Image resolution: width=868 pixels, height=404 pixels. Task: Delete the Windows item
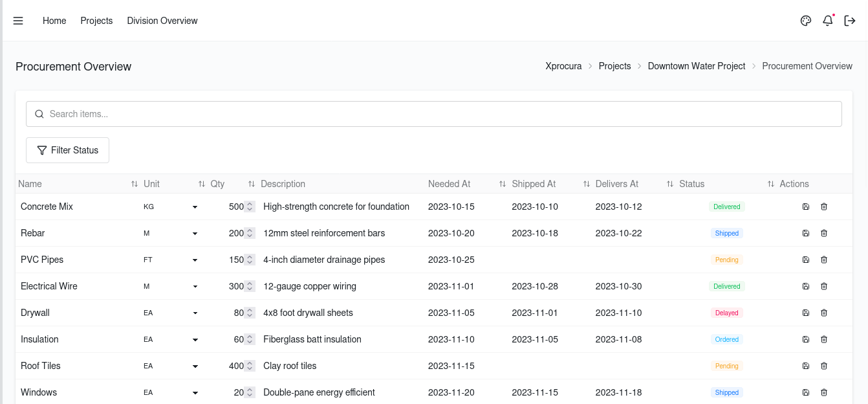(x=823, y=392)
